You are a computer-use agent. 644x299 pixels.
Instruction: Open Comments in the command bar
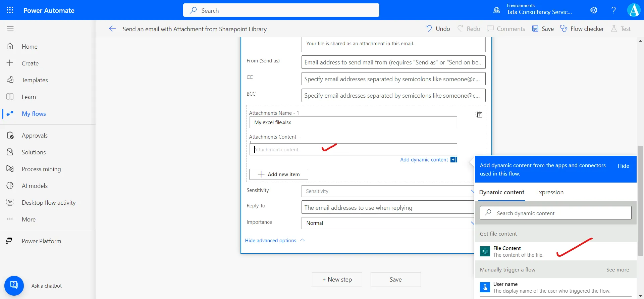(x=506, y=29)
